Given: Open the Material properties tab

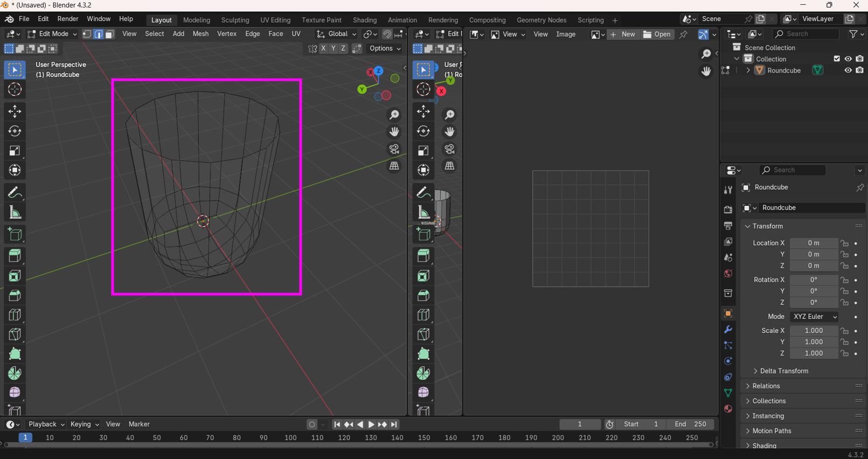Looking at the screenshot, I should pyautogui.click(x=728, y=409).
